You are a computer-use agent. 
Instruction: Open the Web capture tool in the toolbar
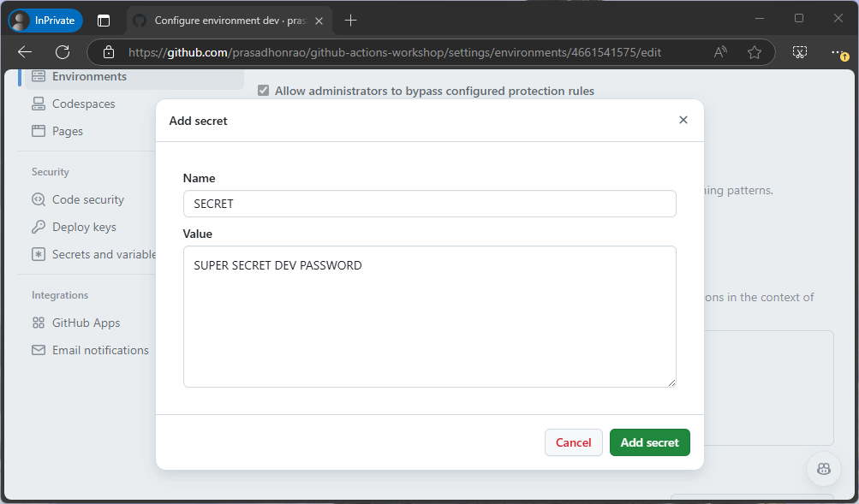[799, 51]
